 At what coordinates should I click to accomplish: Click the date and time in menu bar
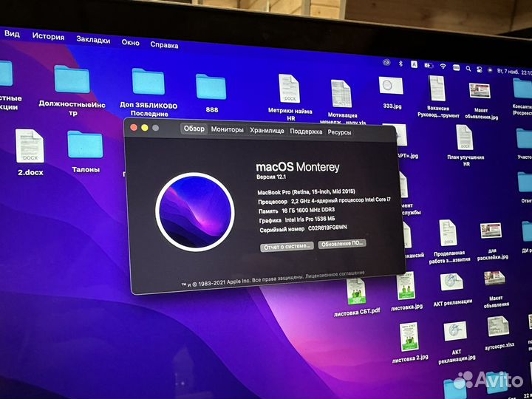[x=514, y=72]
